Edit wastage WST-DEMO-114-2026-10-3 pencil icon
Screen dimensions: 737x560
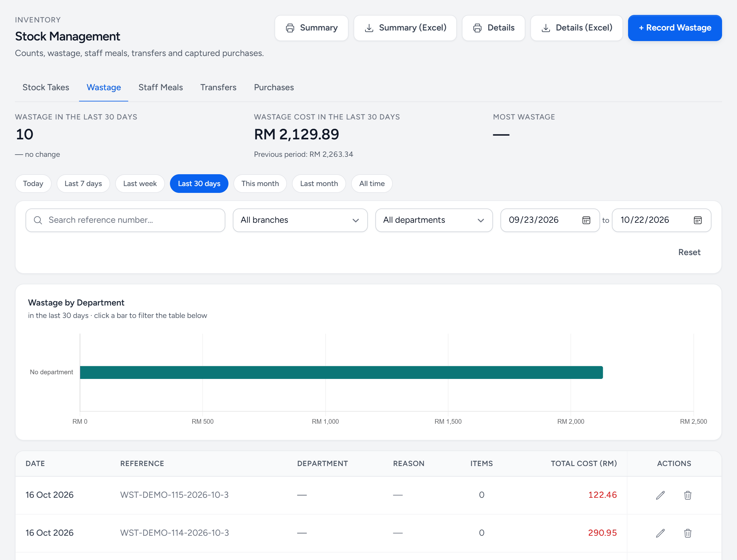coord(660,533)
